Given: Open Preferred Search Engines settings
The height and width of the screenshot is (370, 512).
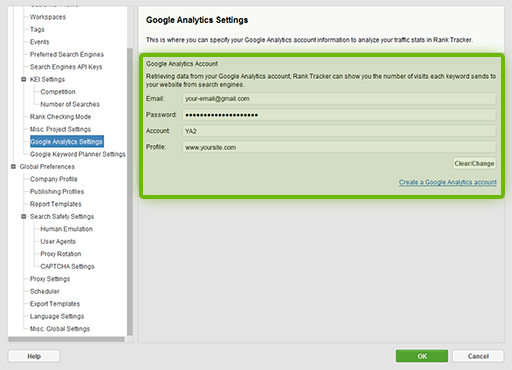Looking at the screenshot, I should pos(67,54).
